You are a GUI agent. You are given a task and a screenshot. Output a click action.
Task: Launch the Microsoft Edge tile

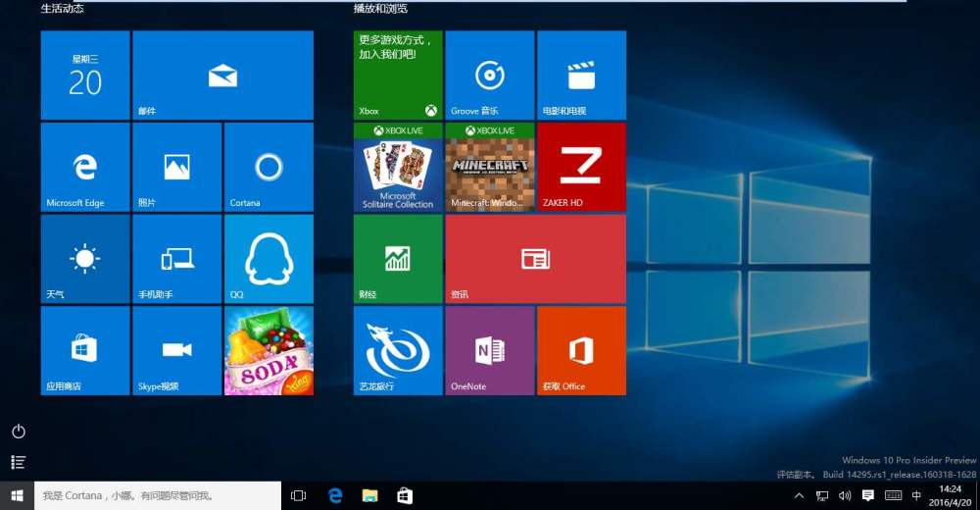tap(85, 167)
